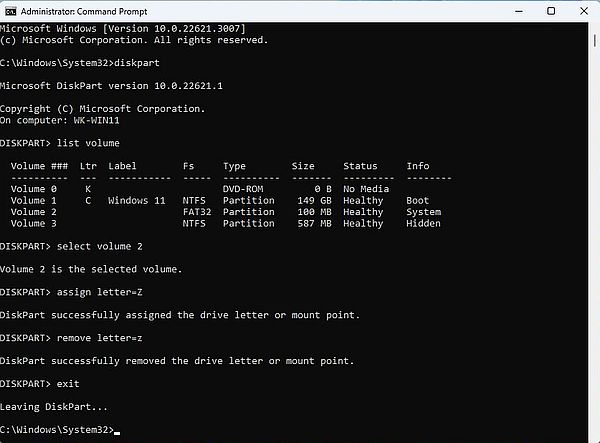
Task: Click the FAT32 entry for Volume 2
Action: click(x=196, y=212)
